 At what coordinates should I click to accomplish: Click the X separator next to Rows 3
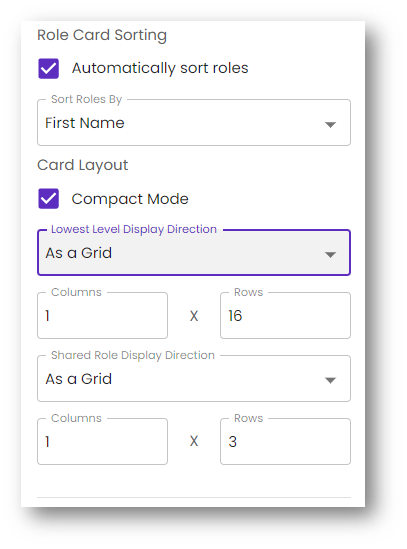point(194,441)
